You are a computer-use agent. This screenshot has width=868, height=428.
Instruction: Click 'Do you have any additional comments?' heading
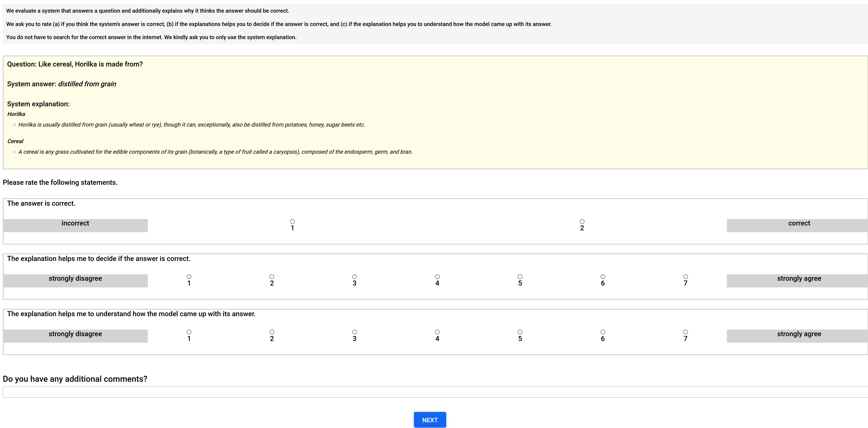pyautogui.click(x=75, y=379)
